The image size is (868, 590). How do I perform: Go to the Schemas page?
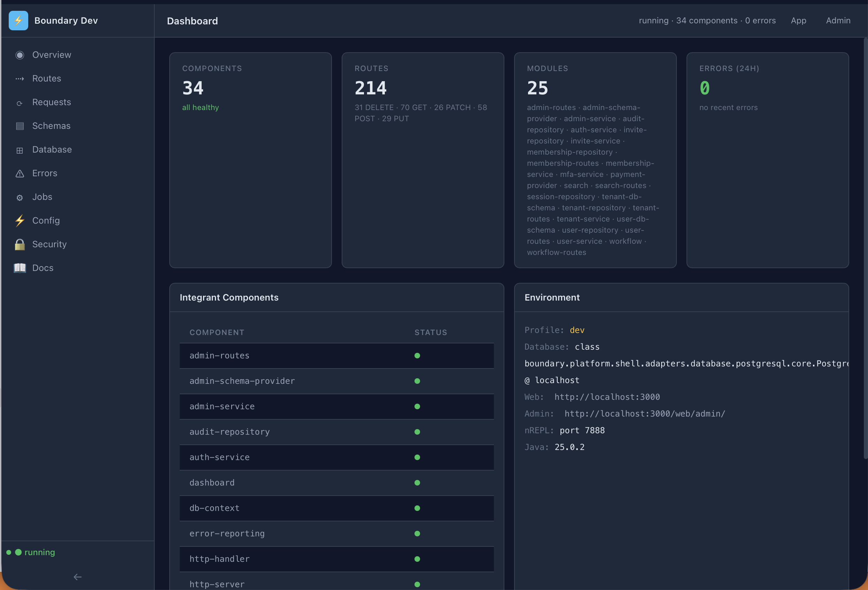pyautogui.click(x=78, y=126)
